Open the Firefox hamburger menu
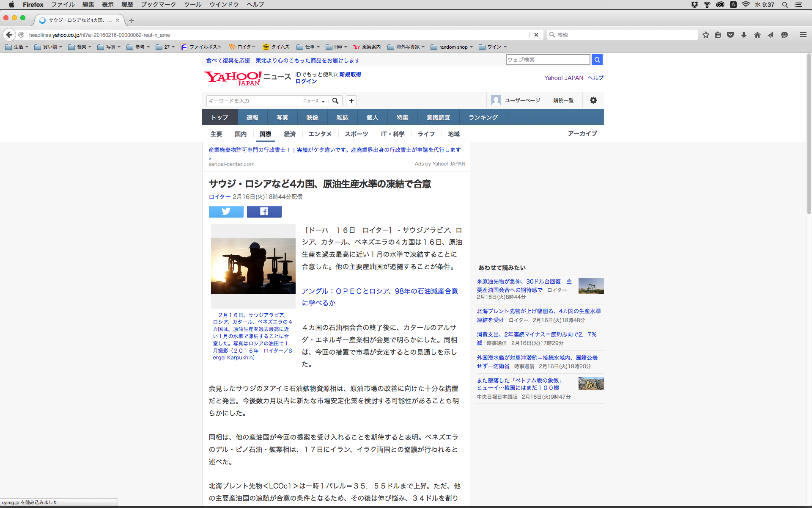The image size is (812, 508). pos(803,35)
